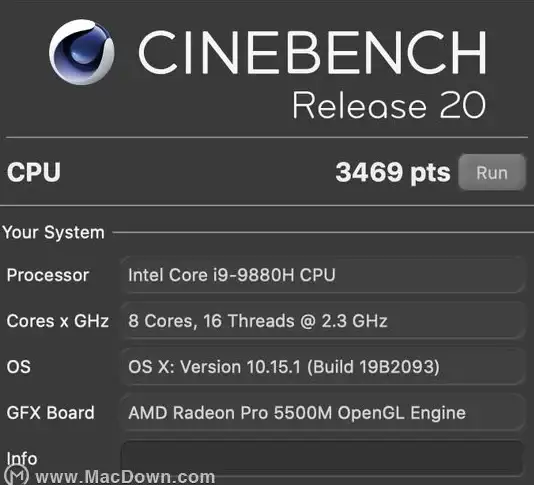Click the Your System section header

pos(53,233)
